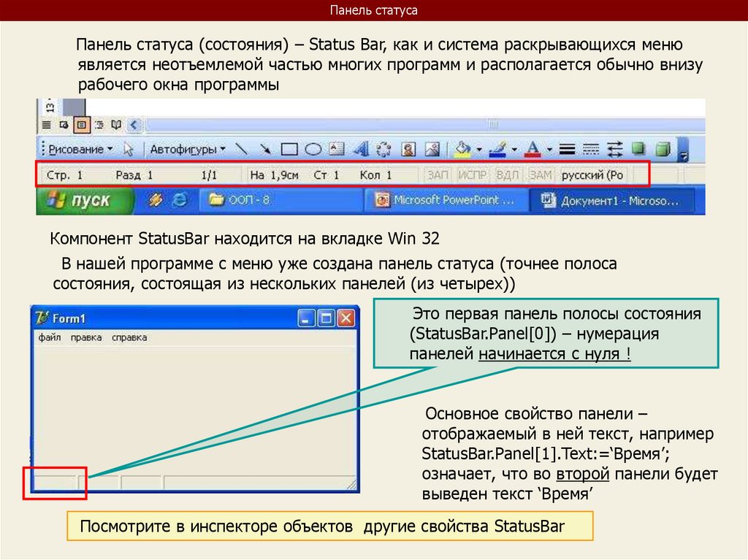The width and height of the screenshot is (748, 560).
Task: Switch Word to Outline view icon
Action: [99, 125]
